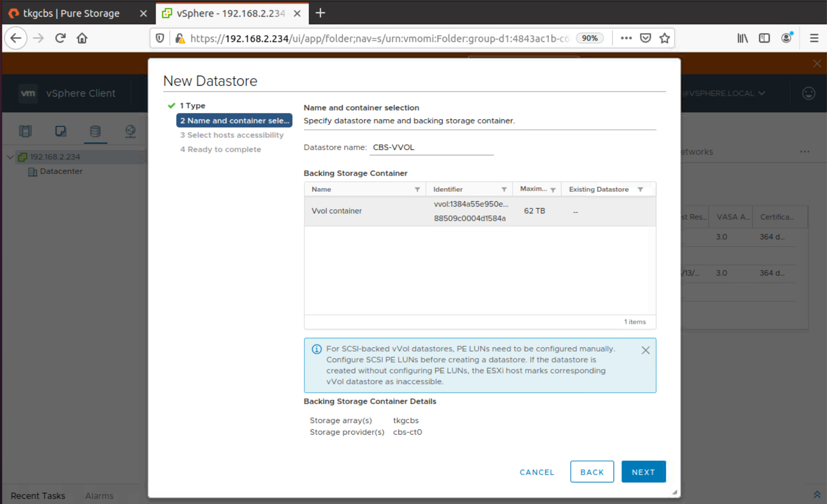Filter the Identifier column

tap(504, 189)
